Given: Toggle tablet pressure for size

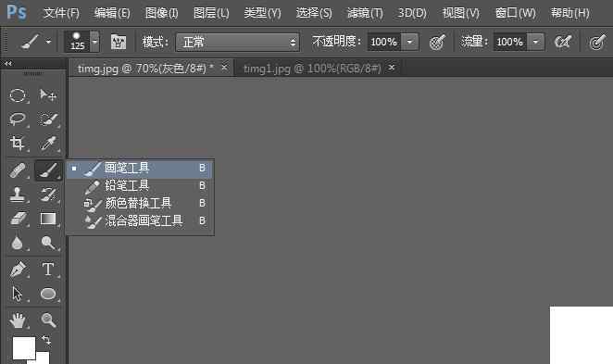Looking at the screenshot, I should click(x=597, y=42).
